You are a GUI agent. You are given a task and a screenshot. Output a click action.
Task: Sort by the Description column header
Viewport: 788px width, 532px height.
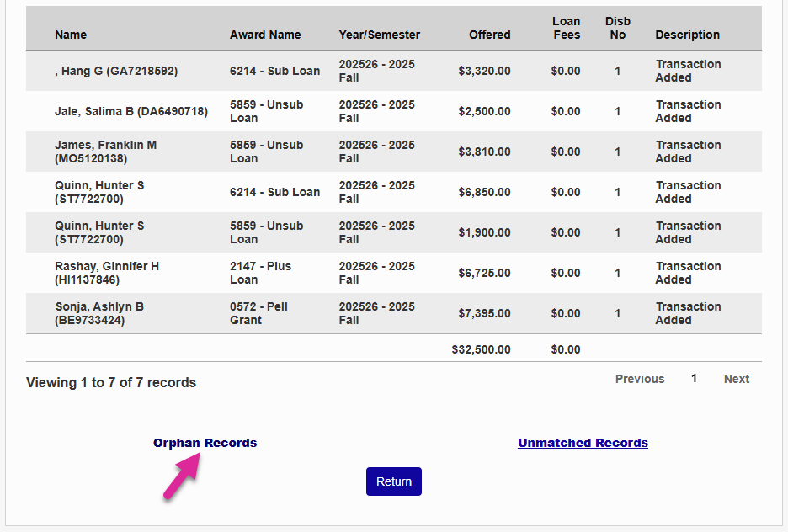[x=687, y=35]
